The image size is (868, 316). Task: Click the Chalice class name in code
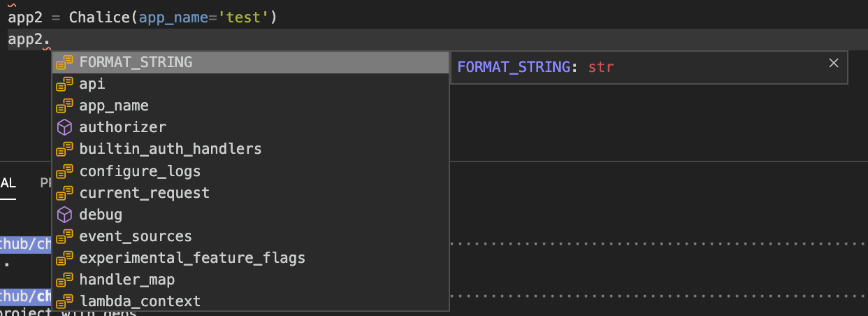click(x=99, y=17)
